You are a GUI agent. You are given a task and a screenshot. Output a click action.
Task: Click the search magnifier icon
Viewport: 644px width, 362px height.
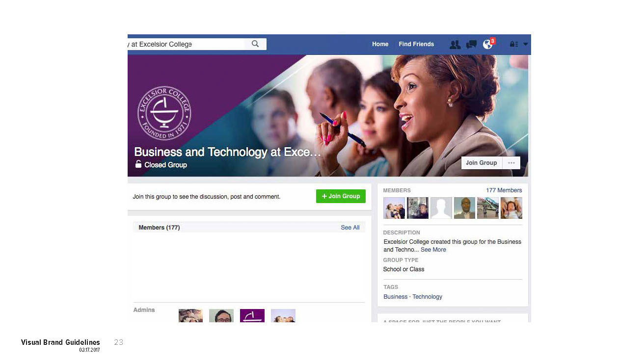255,44
